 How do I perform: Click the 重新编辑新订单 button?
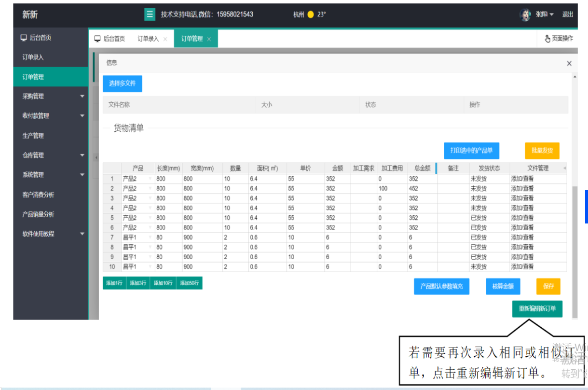tap(537, 308)
